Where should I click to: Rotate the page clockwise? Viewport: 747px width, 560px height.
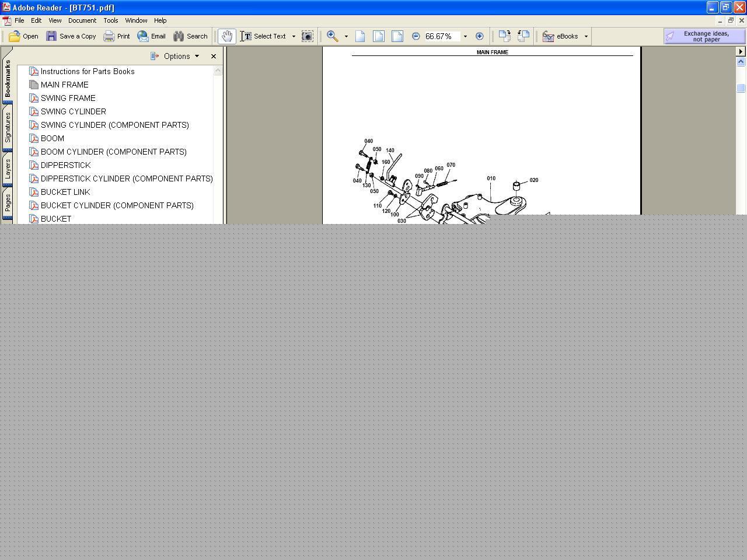pyautogui.click(x=505, y=36)
